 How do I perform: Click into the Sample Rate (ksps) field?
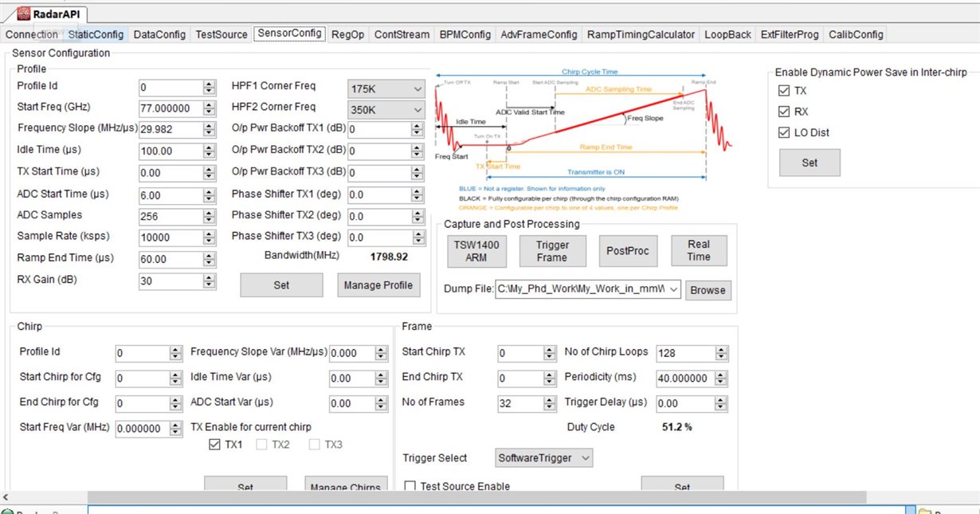(x=171, y=237)
